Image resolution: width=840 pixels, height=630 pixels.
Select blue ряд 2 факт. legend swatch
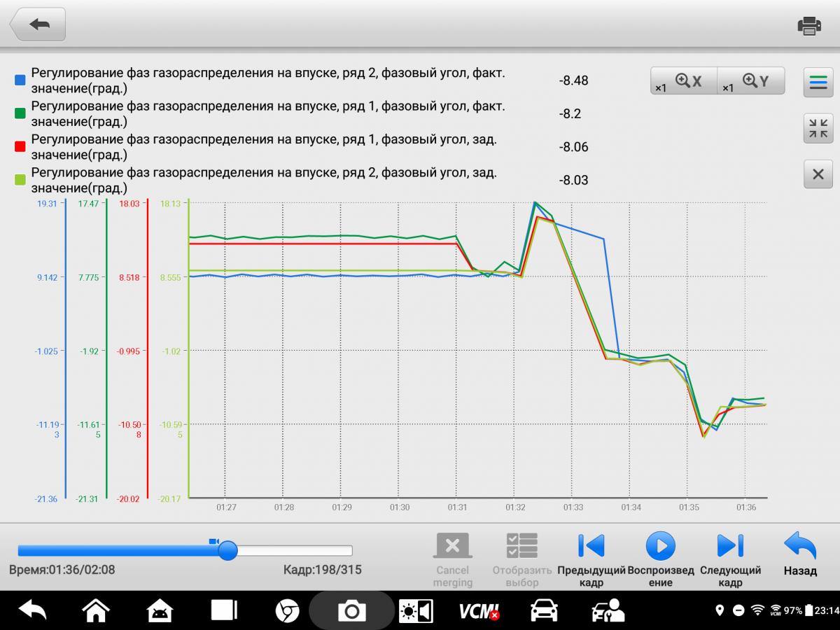(20, 80)
